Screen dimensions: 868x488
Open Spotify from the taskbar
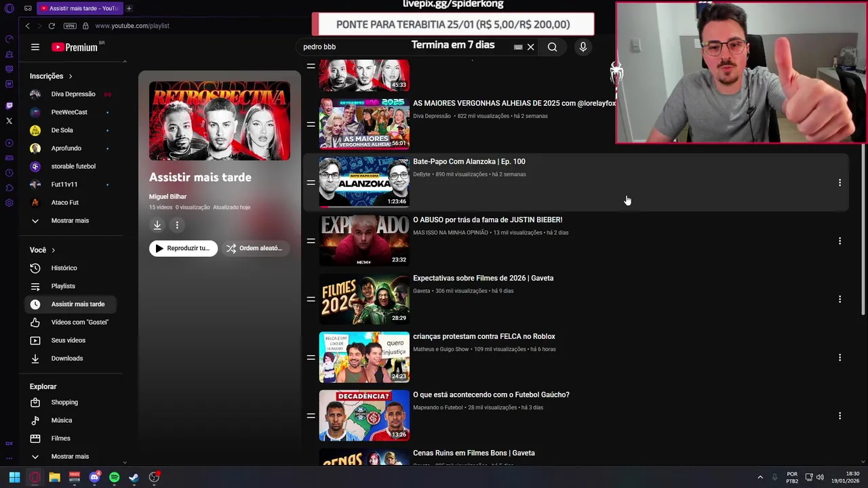[114, 477]
